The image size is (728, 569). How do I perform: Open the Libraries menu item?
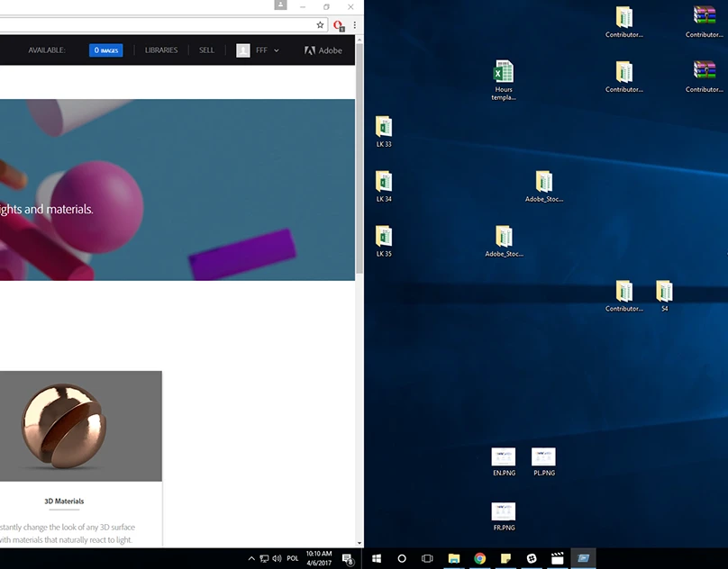point(161,50)
